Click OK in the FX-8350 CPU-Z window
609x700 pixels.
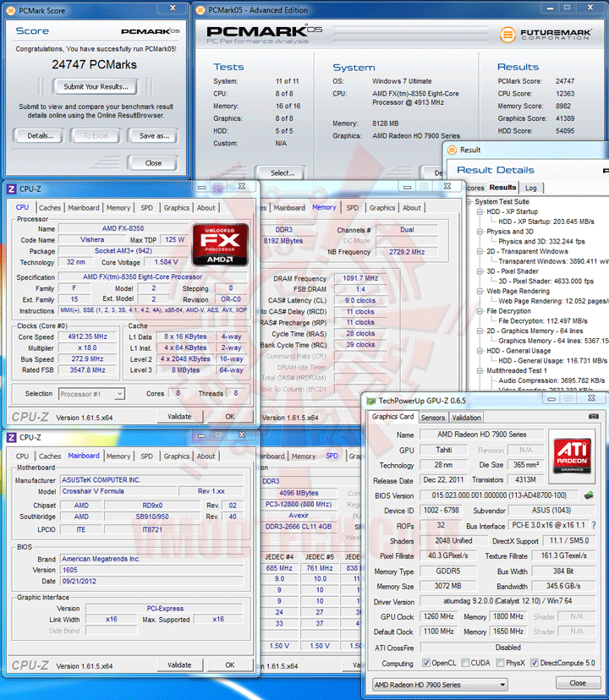point(230,417)
